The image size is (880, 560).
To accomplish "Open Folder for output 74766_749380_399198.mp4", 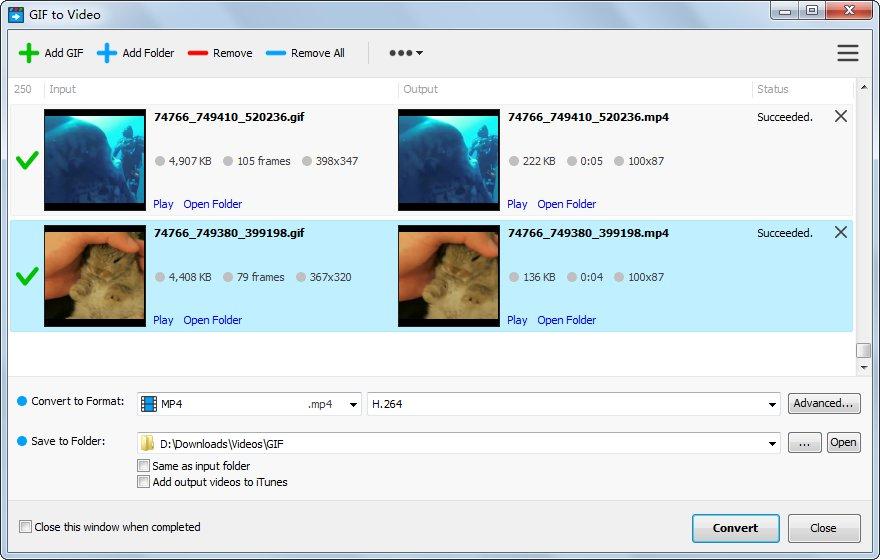I will click(x=567, y=320).
